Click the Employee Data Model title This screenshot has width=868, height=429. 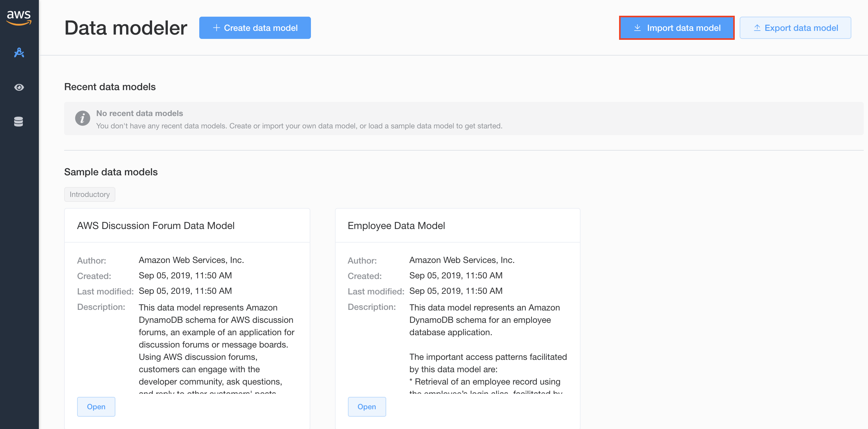[x=396, y=226]
